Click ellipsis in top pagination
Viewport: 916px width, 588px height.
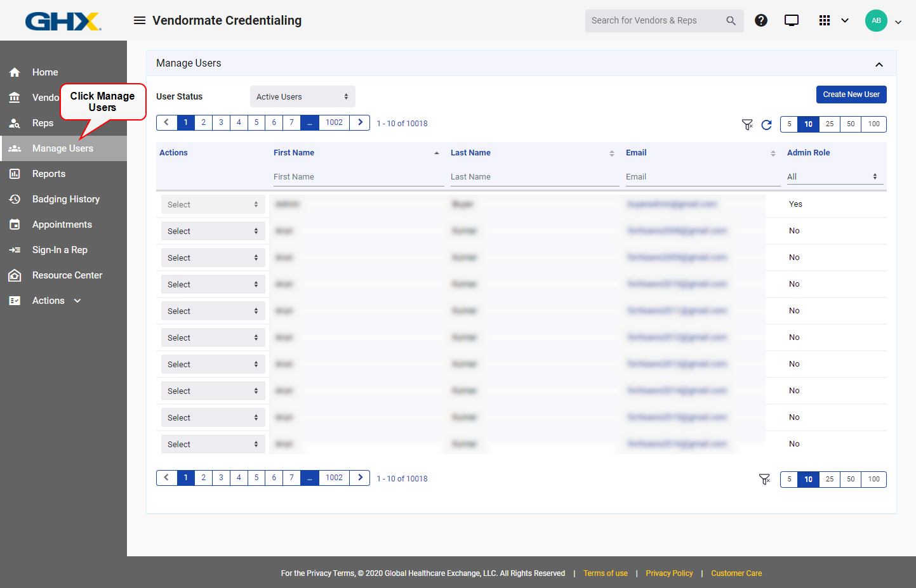[x=309, y=122]
